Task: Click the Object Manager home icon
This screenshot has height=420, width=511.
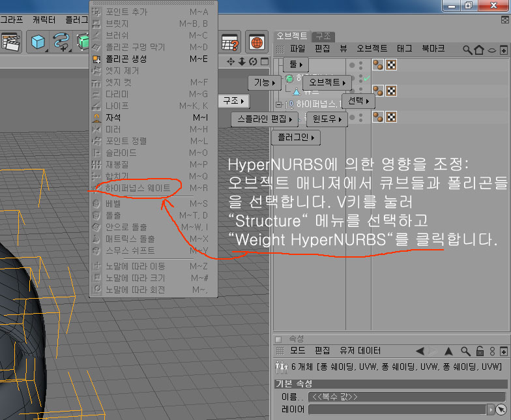Action: (479, 50)
